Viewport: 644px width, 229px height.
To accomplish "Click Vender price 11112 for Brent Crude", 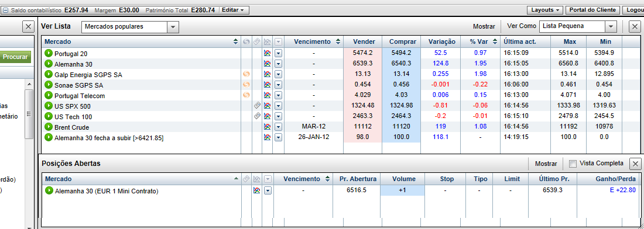I will click(x=362, y=127).
